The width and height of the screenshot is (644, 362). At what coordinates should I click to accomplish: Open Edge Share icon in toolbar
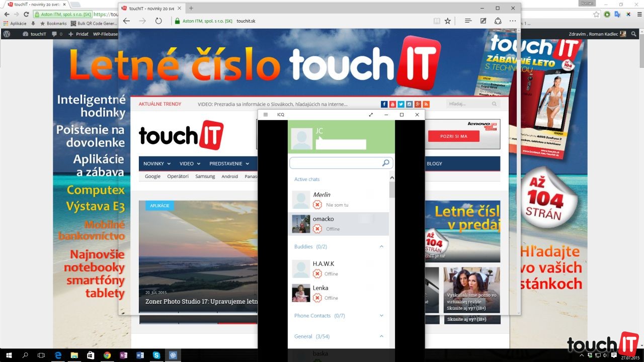point(498,21)
